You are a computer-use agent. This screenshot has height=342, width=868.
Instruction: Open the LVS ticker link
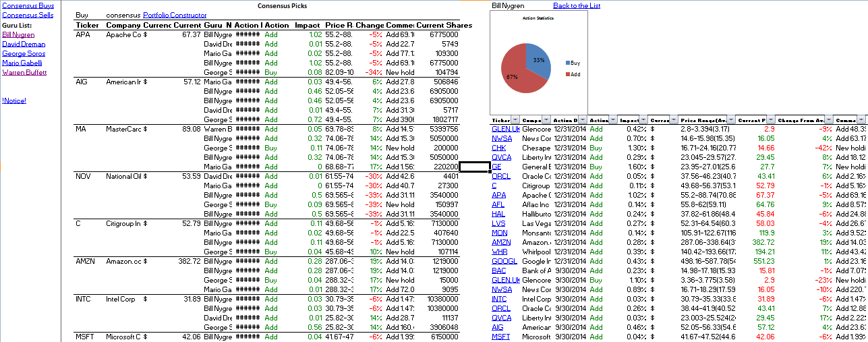498,223
